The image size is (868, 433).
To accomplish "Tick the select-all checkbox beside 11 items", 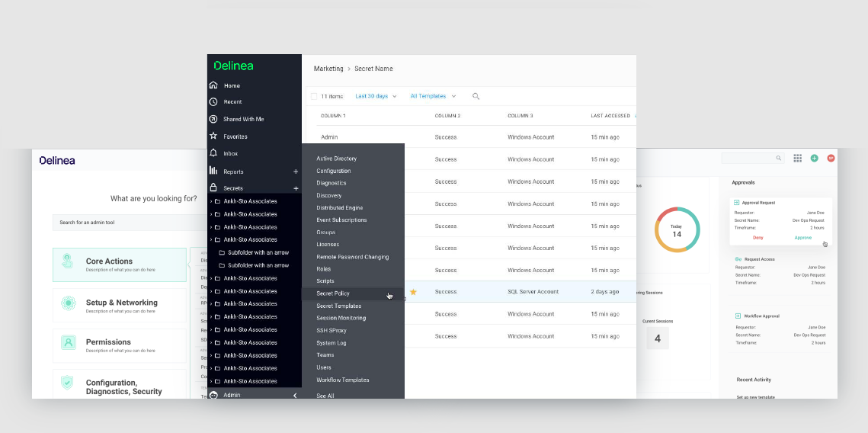I will [x=314, y=96].
